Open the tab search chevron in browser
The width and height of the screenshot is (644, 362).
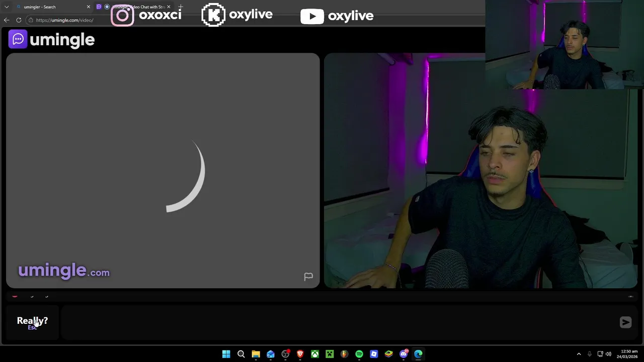click(x=7, y=7)
